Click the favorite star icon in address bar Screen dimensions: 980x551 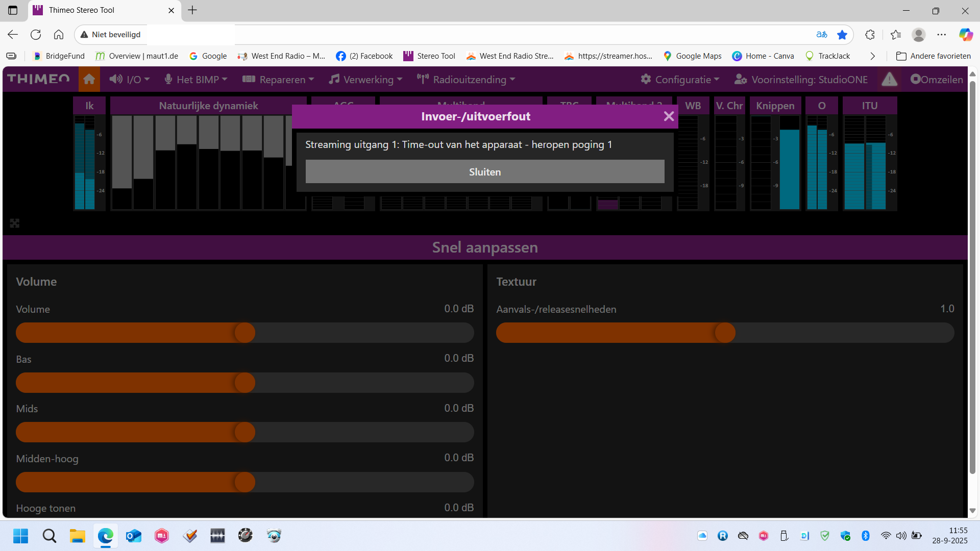coord(842,35)
